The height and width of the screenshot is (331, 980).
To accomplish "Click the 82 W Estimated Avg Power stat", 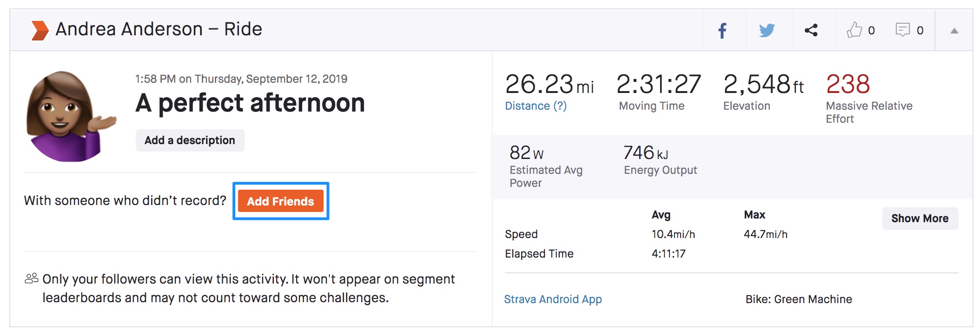I will tap(527, 153).
